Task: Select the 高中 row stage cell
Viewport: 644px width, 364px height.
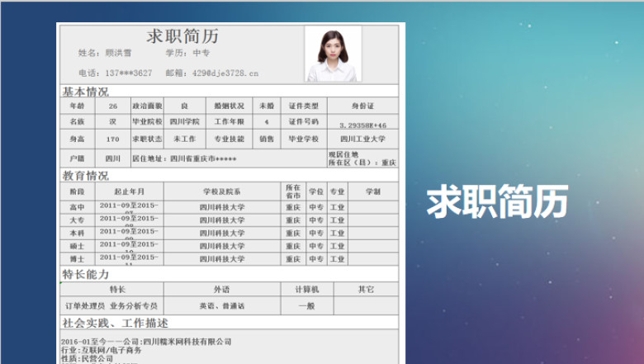Action: (x=78, y=207)
